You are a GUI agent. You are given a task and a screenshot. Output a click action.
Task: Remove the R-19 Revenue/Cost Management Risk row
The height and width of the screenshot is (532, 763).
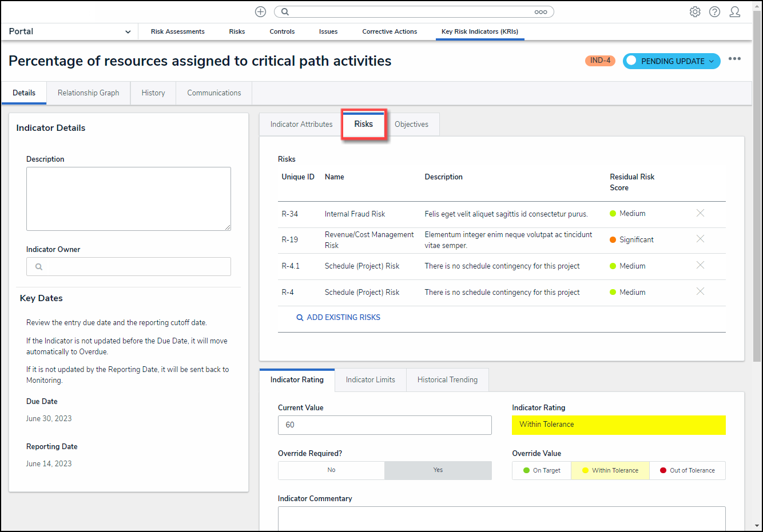click(700, 239)
